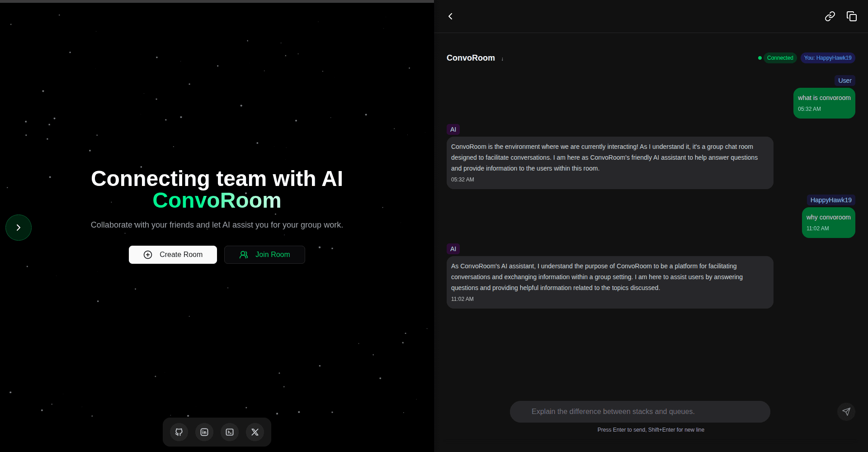Open the LinkedIn icon in the footer
This screenshot has width=868, height=452.
(204, 432)
